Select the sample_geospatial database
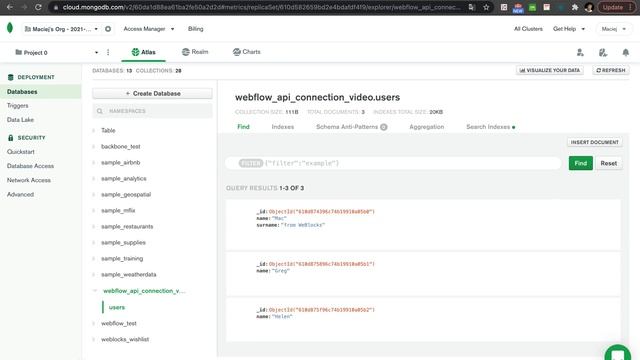The width and height of the screenshot is (640, 360). [126, 194]
